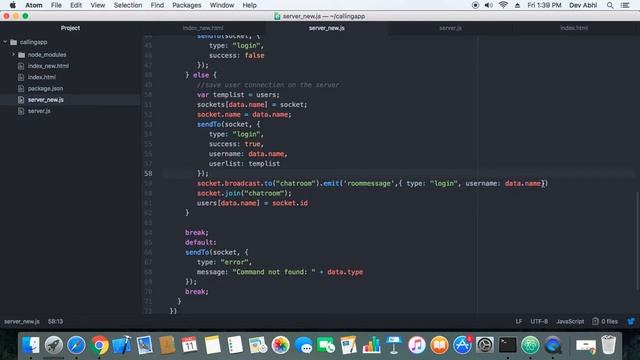
Task: Switch to the server_new.js tab
Action: tap(327, 28)
